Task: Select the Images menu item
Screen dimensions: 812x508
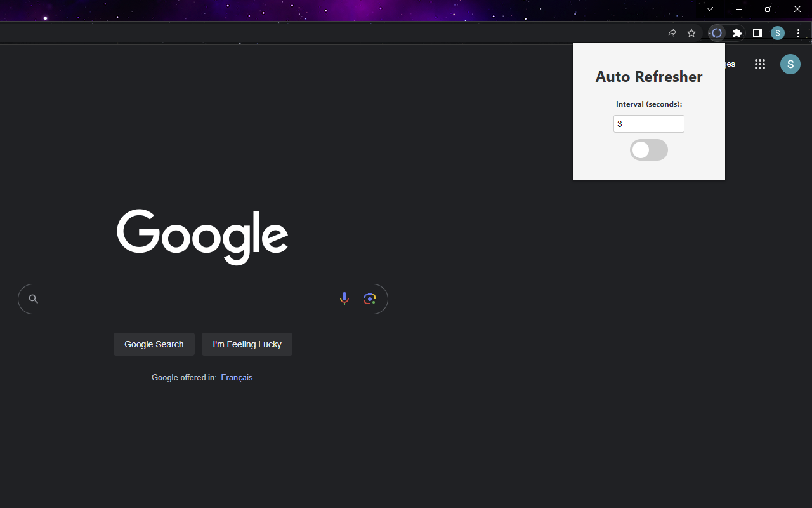Action: click(x=728, y=64)
